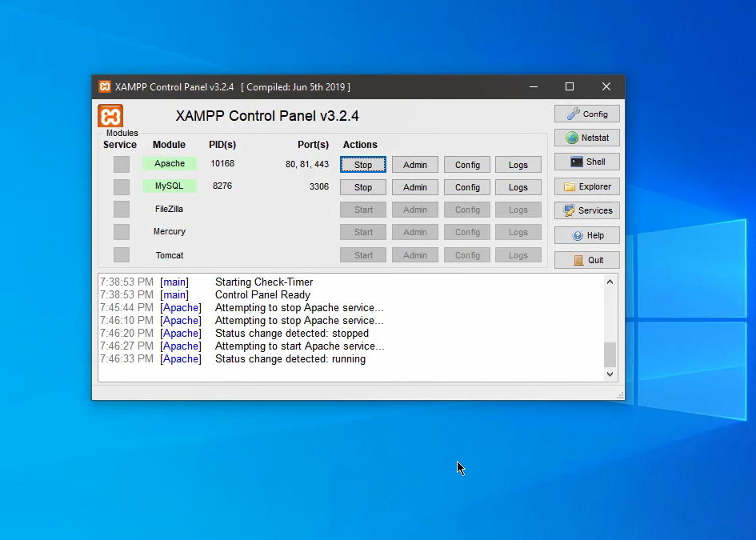Image resolution: width=756 pixels, height=540 pixels.
Task: Open Help with the question mark icon
Action: click(x=586, y=235)
